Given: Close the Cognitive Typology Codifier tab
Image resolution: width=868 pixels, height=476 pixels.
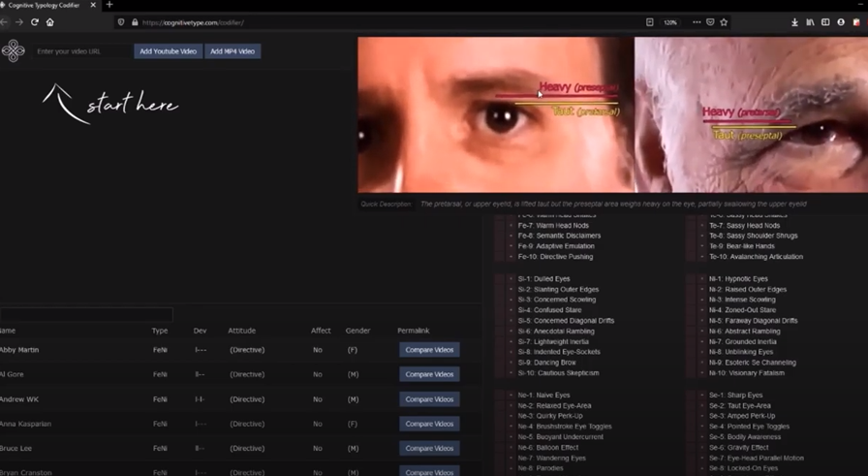Looking at the screenshot, I should 93,5.
